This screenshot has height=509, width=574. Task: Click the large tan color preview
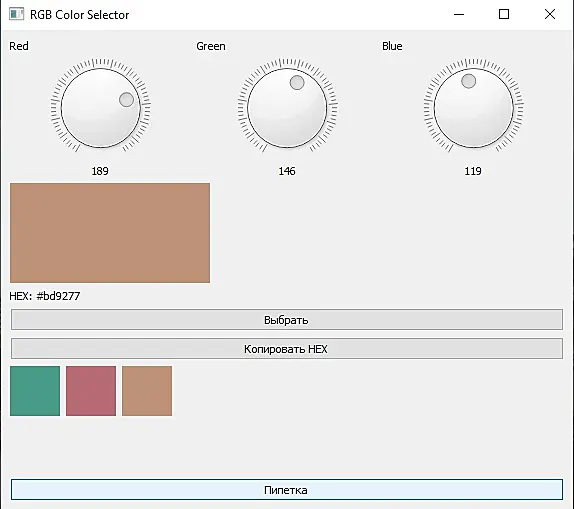click(x=110, y=233)
